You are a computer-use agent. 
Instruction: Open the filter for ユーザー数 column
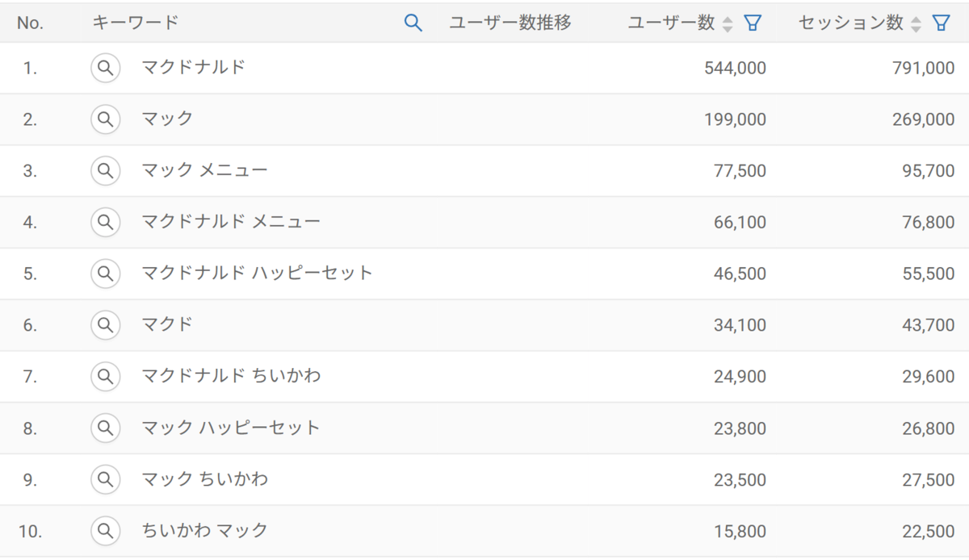(753, 23)
